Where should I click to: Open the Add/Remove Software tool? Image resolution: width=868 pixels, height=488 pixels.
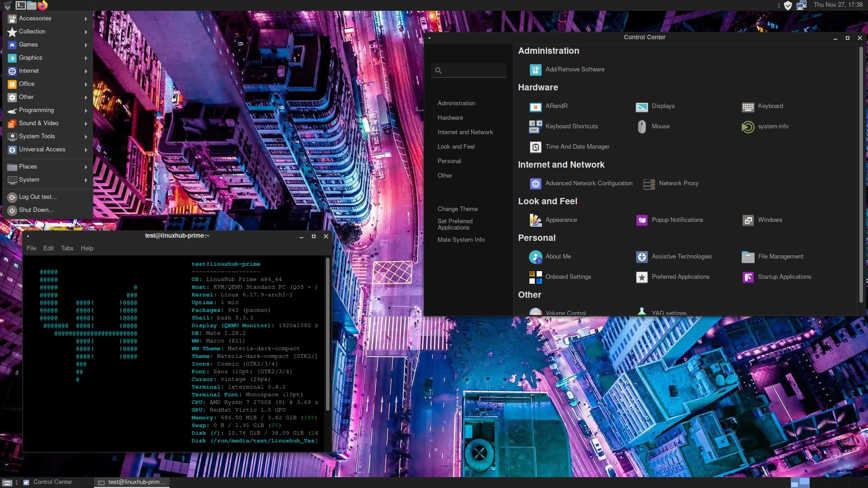574,70
